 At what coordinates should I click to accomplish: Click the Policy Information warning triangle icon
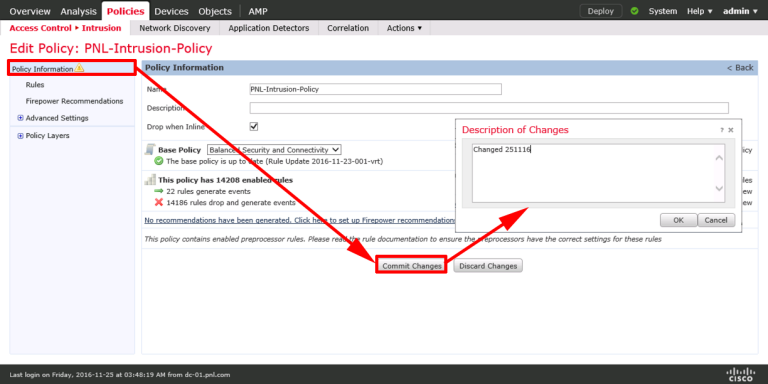tap(79, 68)
